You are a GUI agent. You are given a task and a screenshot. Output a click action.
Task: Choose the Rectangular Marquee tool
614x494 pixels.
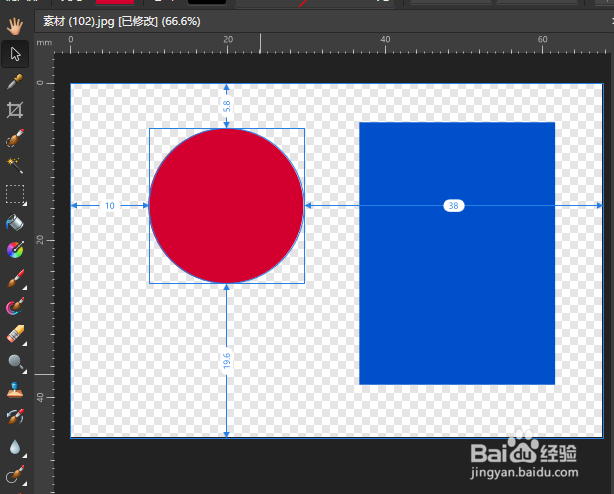[15, 194]
